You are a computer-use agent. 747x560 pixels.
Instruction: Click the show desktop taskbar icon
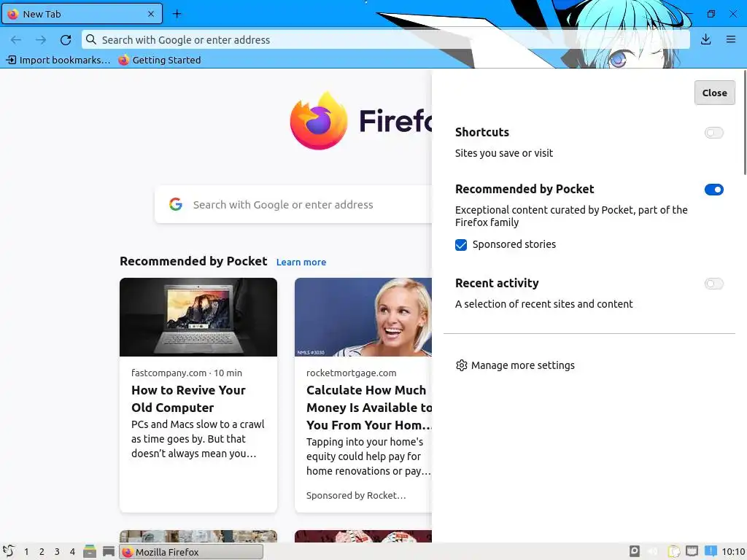[109, 551]
